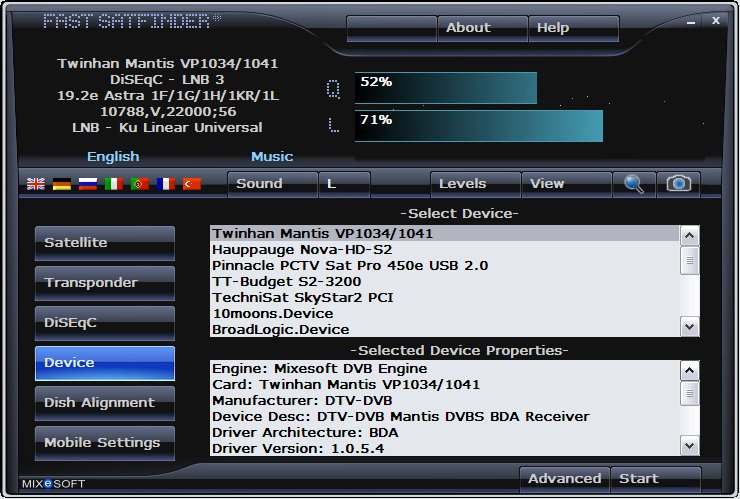Screen dimensions: 740x499
Task: Click the Device Desc property line
Action: (445, 417)
